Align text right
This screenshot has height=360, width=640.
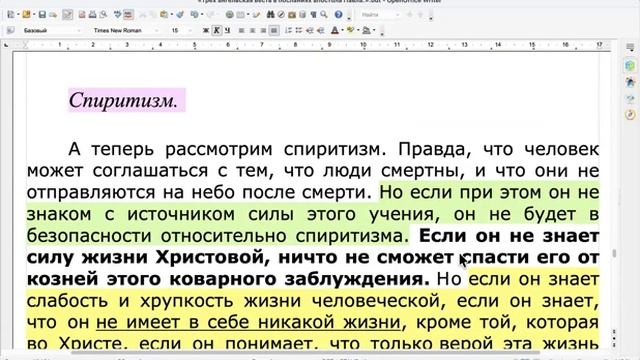[263, 30]
